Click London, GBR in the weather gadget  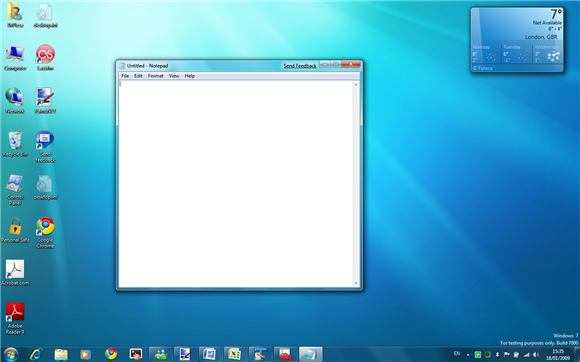[x=541, y=37]
